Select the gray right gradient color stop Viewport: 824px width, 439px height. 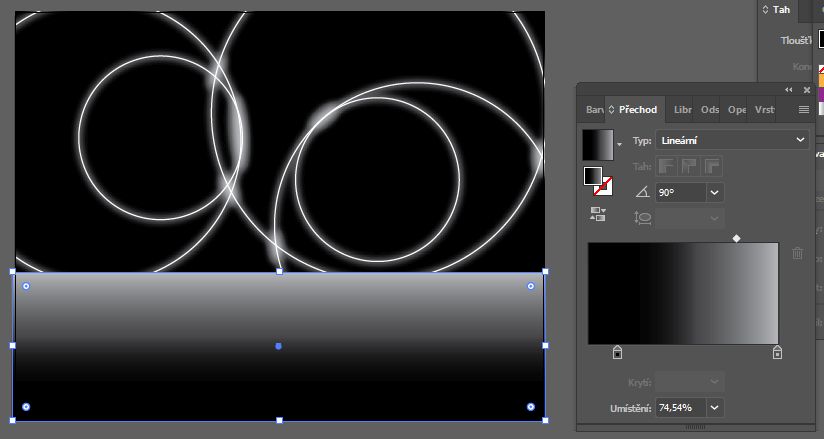pos(777,352)
